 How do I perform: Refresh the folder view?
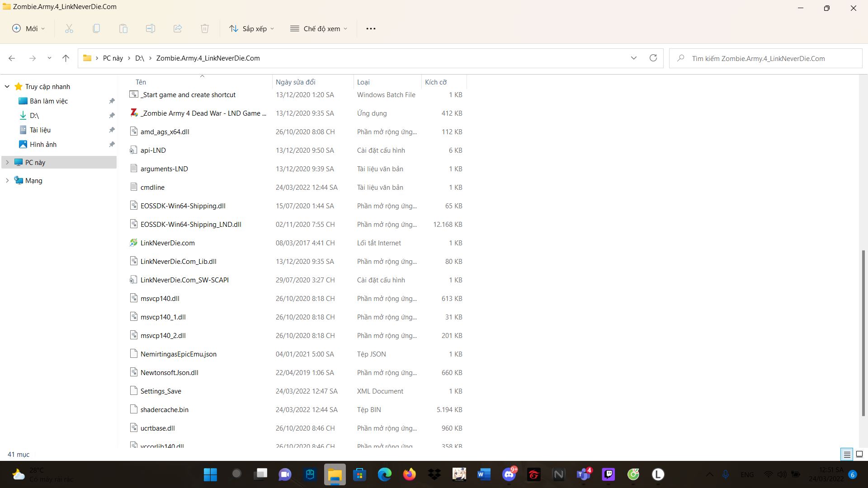tap(653, 58)
